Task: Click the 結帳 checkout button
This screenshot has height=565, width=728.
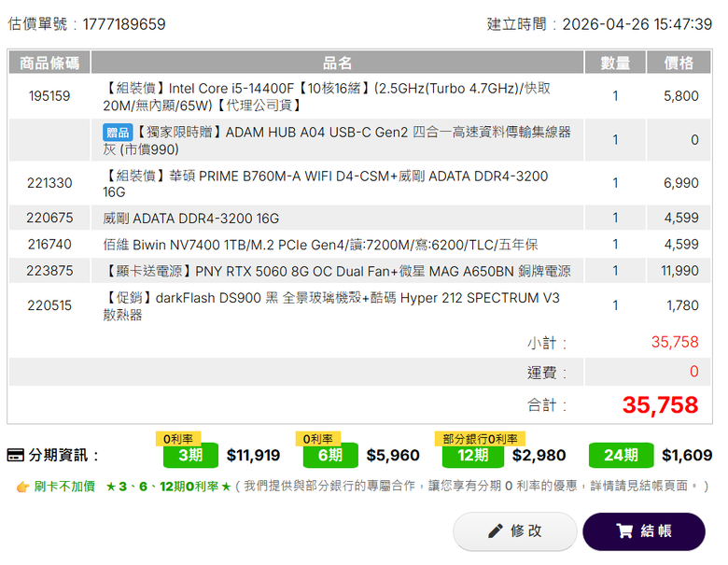Action: (x=644, y=531)
